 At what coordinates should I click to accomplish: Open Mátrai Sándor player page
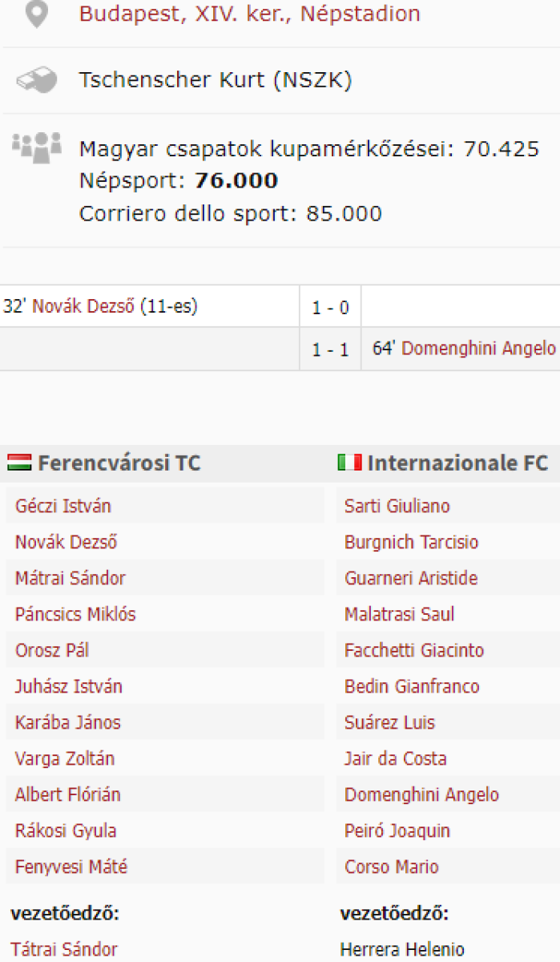71,579
